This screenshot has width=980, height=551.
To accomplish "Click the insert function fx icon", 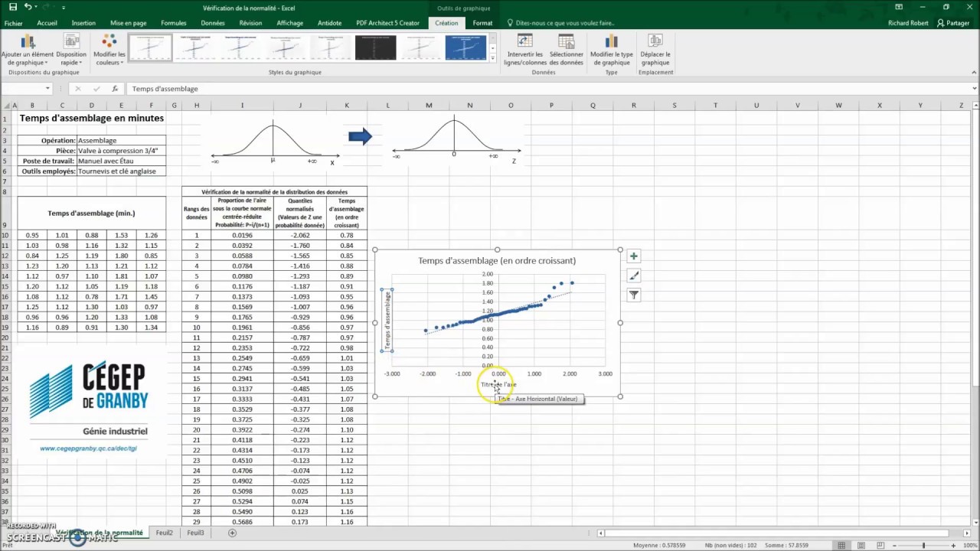I will click(x=115, y=89).
